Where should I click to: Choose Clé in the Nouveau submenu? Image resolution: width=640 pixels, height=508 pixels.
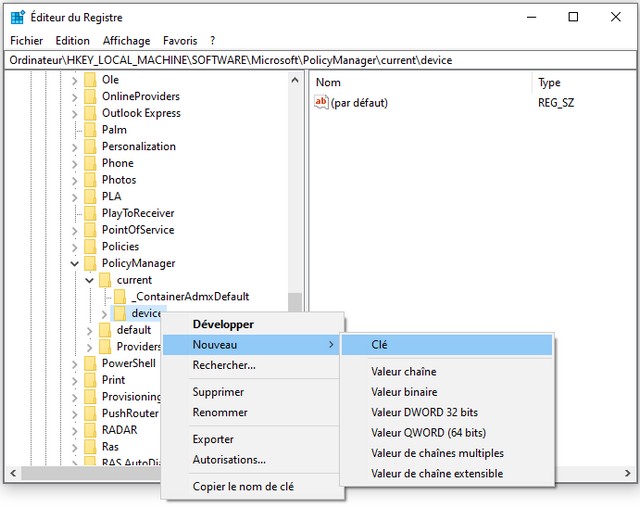(379, 344)
